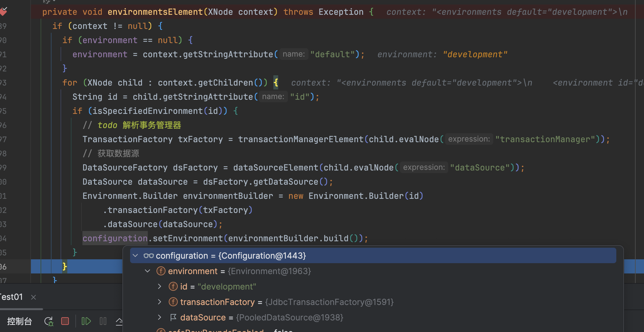Click the step over icon after pause
This screenshot has width=644, height=332.
(x=119, y=321)
